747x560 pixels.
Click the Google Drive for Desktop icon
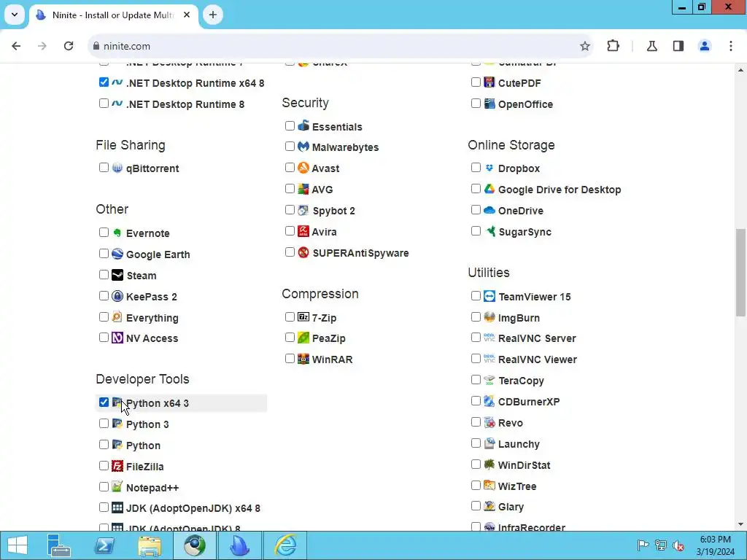click(x=489, y=189)
